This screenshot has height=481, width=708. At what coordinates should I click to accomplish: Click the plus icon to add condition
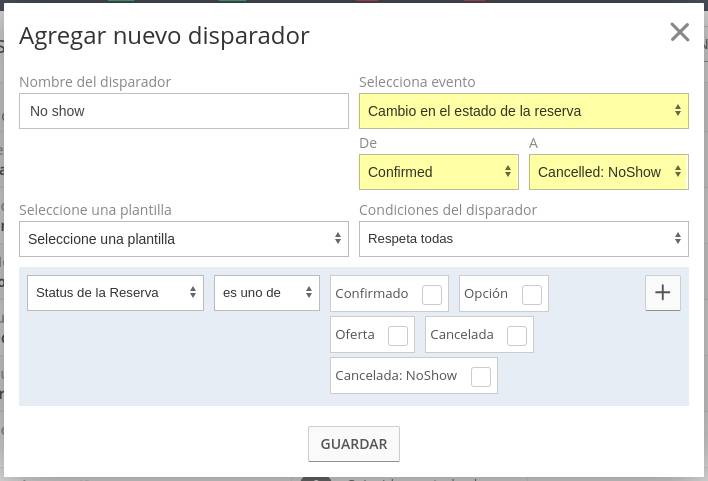(x=662, y=293)
